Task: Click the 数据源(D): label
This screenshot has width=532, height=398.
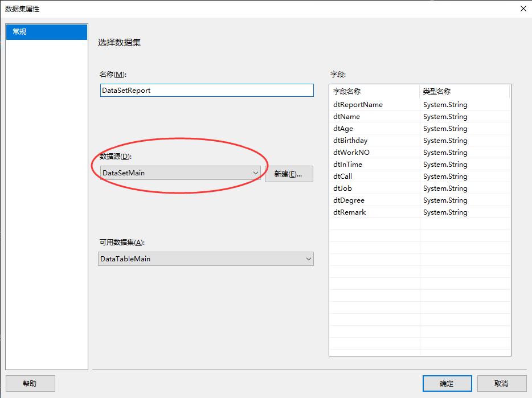Action: point(116,157)
